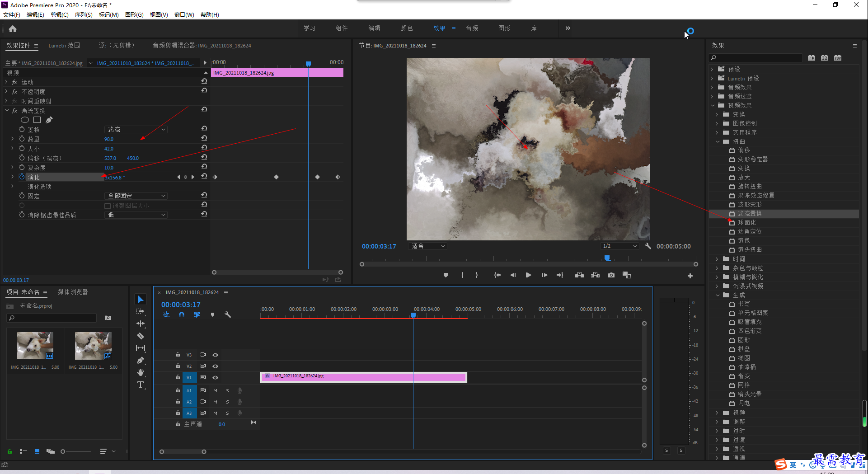The width and height of the screenshot is (868, 474).
Task: Select the 球面化 effect
Action: [747, 223]
